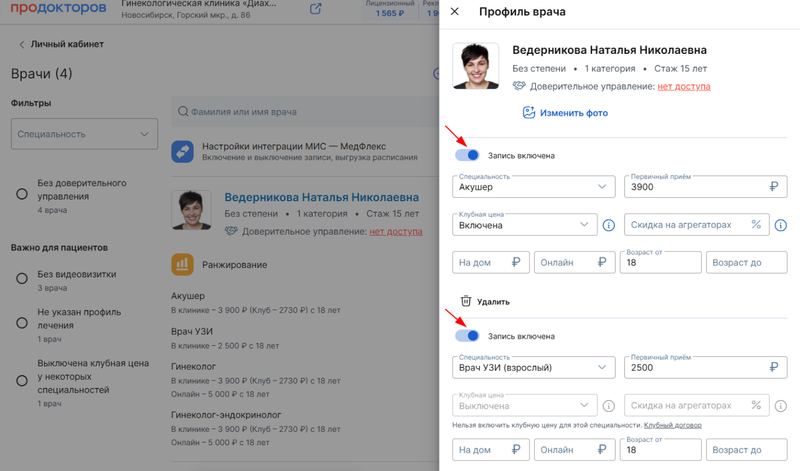Screen dimensions: 800x471
Task: Select Выключена клубная цена filter
Action: (x=22, y=381)
